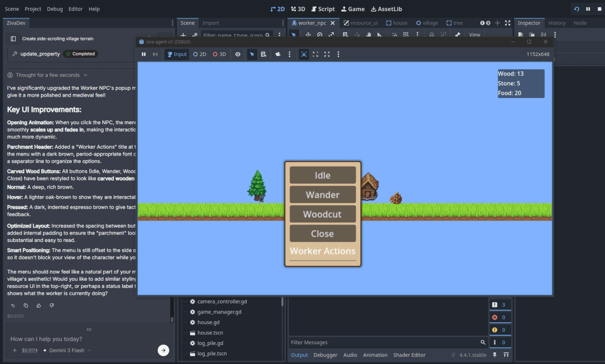Switch to the resource_ui scene tab
This screenshot has width=605, height=364.
click(363, 23)
